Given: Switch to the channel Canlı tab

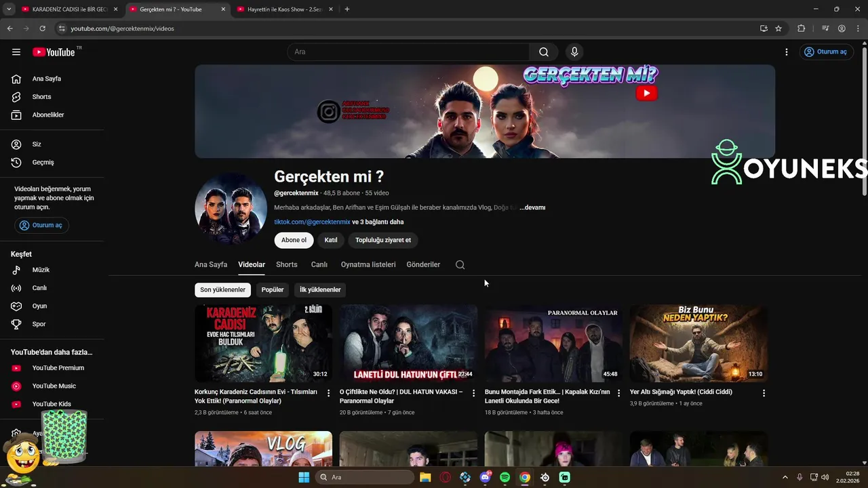Looking at the screenshot, I should coord(319,265).
